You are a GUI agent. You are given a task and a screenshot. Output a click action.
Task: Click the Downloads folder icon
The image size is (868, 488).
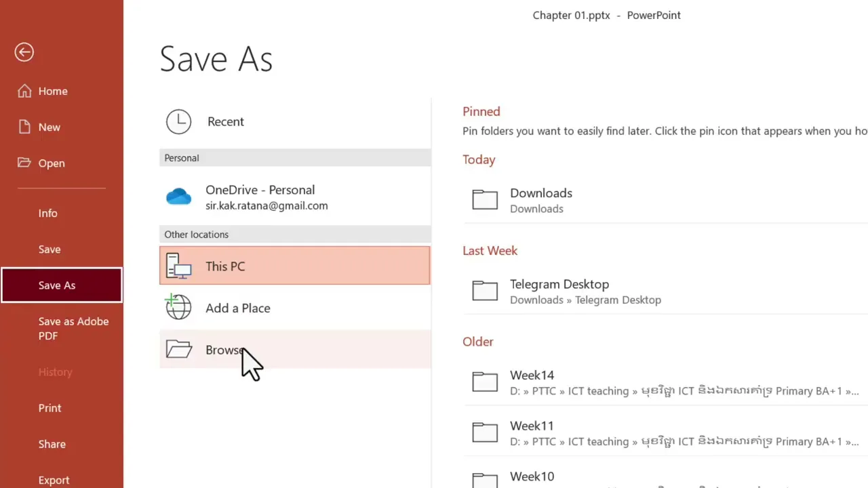[x=485, y=199]
